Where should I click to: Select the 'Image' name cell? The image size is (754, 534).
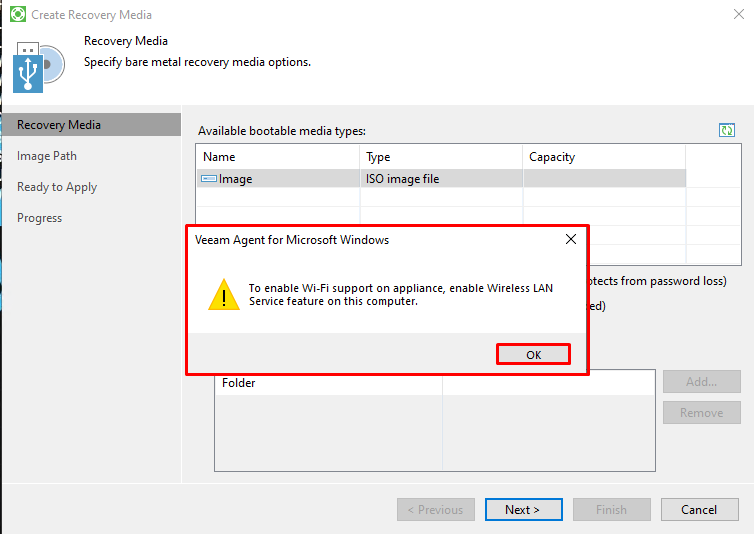[x=278, y=178]
